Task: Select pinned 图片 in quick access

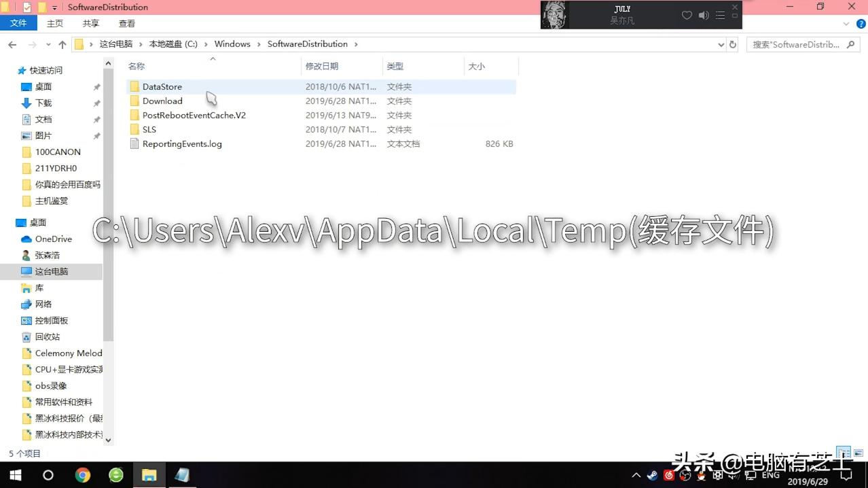Action: pos(43,136)
